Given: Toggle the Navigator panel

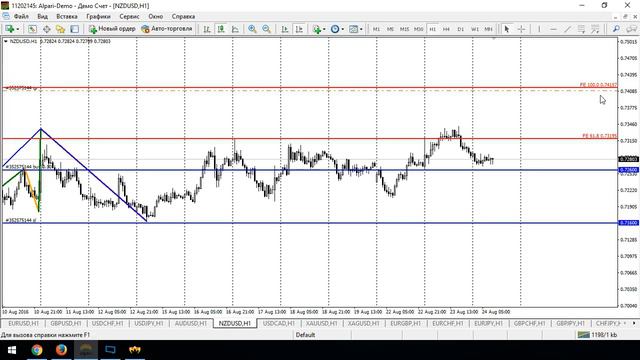Looking at the screenshot, I should [x=60, y=29].
